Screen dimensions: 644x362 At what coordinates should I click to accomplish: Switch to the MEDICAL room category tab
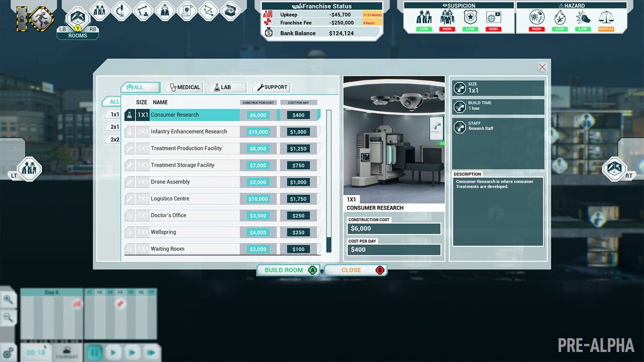184,86
